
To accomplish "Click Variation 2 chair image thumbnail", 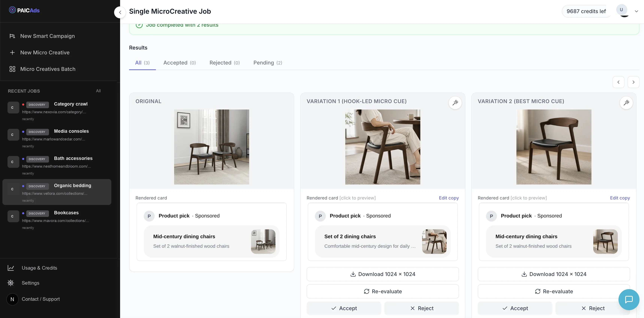I will click(x=605, y=241).
